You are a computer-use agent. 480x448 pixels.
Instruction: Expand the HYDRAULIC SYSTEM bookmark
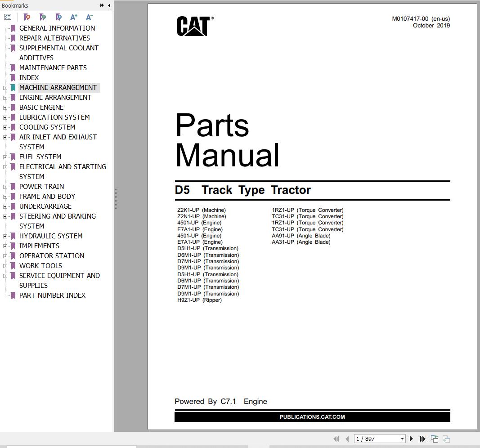5,236
